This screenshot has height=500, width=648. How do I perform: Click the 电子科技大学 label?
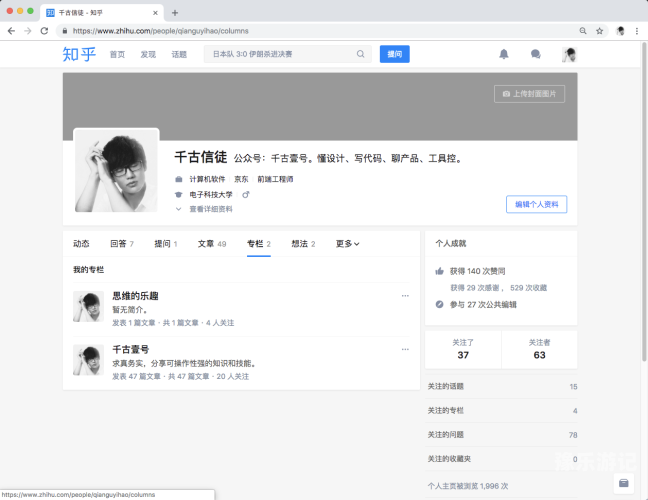coord(211,195)
